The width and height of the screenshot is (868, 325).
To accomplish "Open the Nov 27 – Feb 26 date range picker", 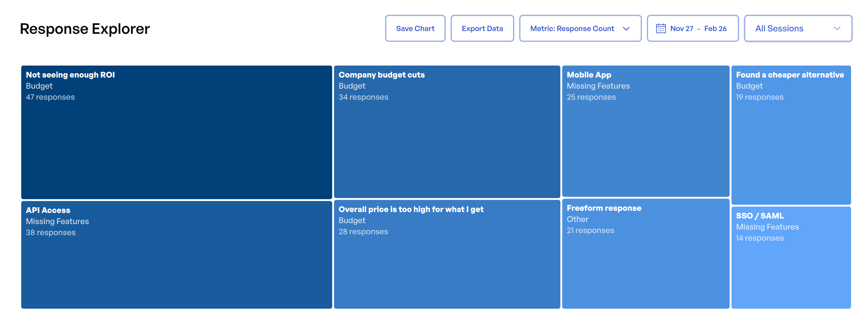I will pyautogui.click(x=693, y=28).
